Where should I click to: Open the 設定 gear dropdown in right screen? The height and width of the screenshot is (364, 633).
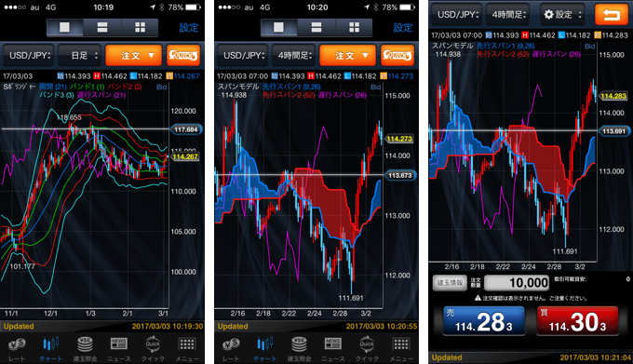coord(563,15)
